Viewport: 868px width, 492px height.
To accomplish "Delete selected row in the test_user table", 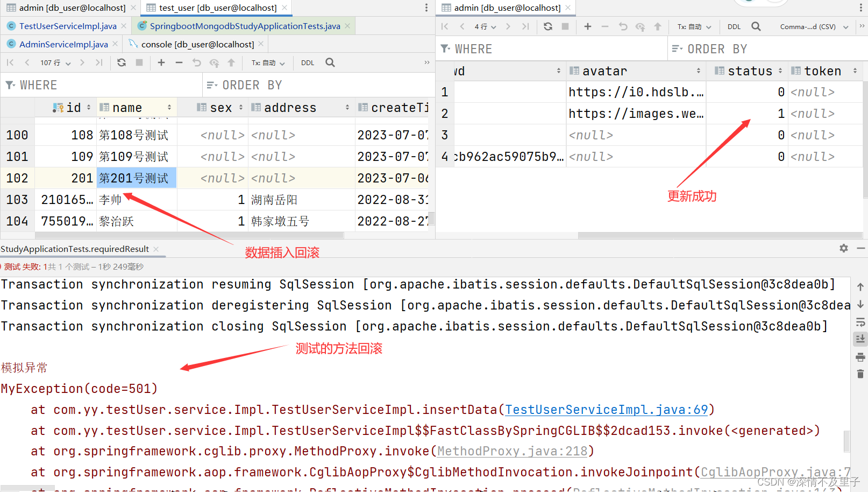I will point(179,62).
